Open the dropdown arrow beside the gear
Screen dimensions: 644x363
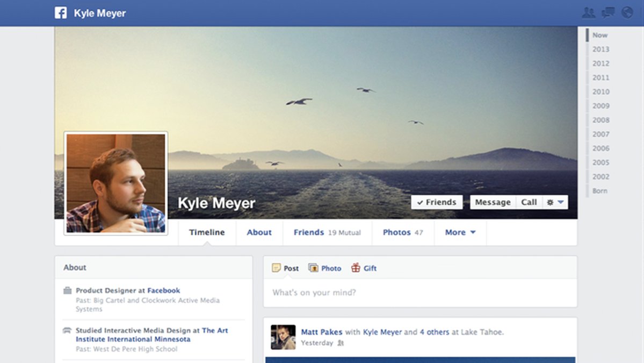point(561,202)
